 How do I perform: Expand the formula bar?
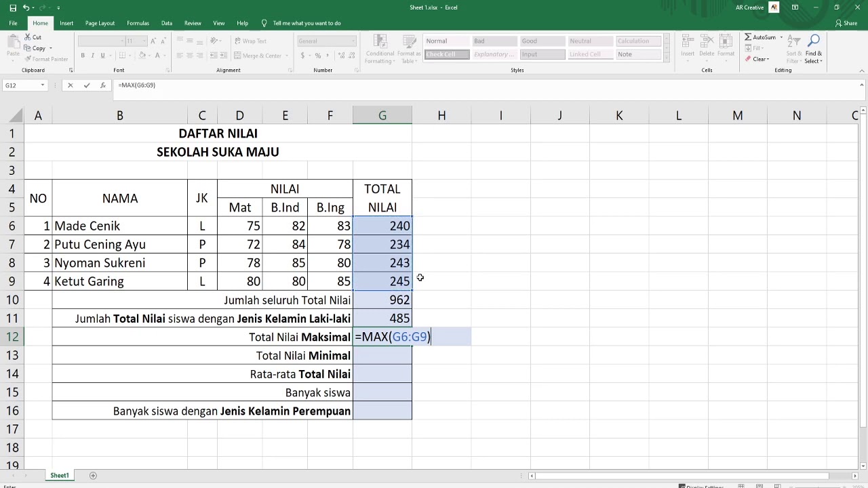click(862, 85)
